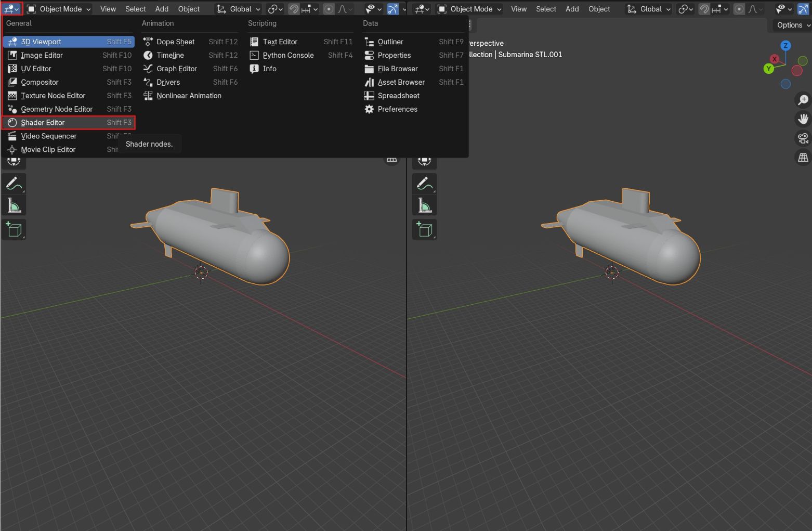Image resolution: width=812 pixels, height=531 pixels.
Task: Open the Select menu in the left viewport
Action: [136, 9]
